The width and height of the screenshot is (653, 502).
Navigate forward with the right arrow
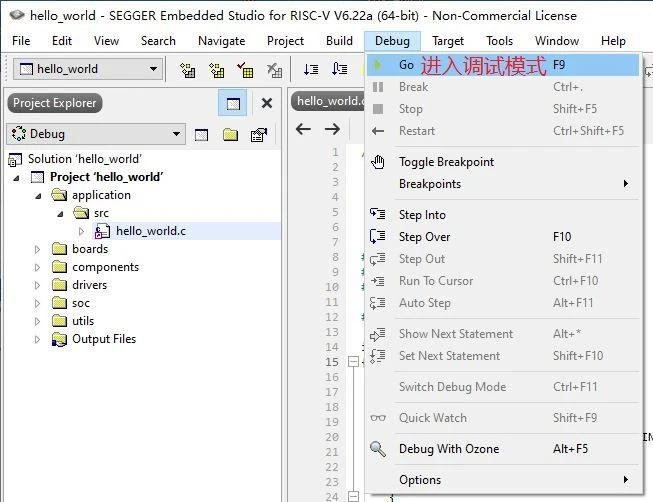(332, 129)
